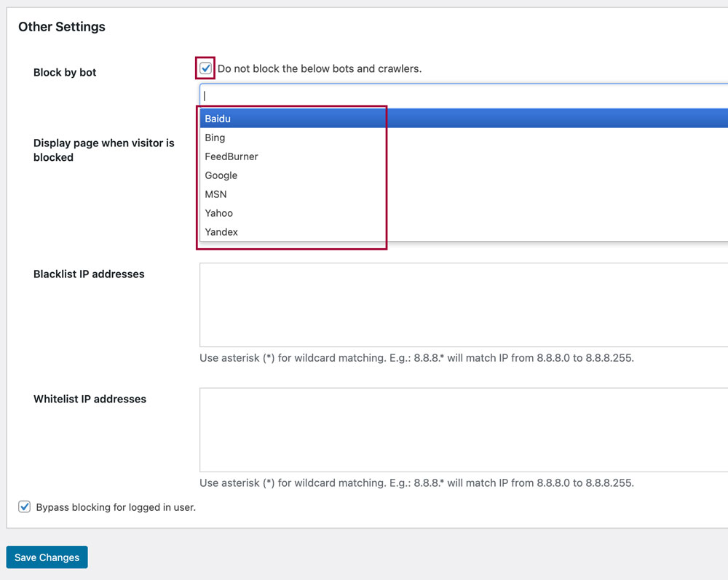Click inside the Blacklist IP addresses textarea

tap(463, 305)
